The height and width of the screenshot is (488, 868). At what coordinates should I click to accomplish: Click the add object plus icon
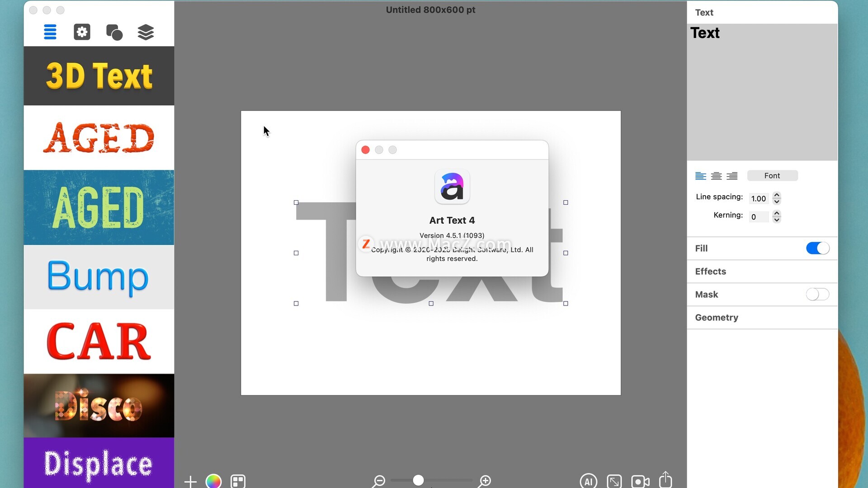pos(190,481)
